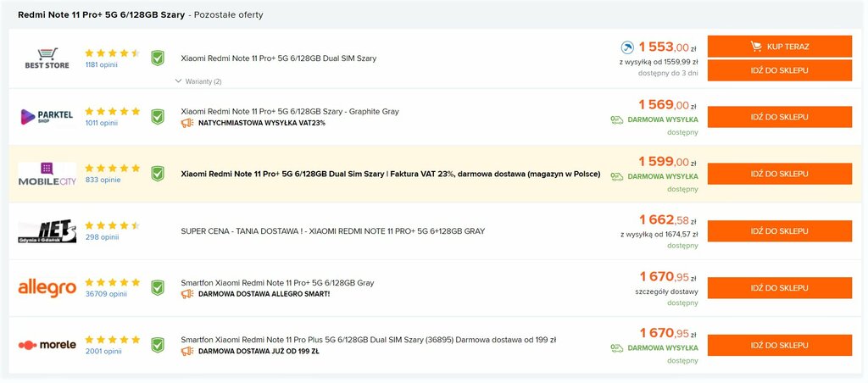Go to Allegro via IDŹ DO SKLEPU
The height and width of the screenshot is (383, 868).
pyautogui.click(x=780, y=288)
